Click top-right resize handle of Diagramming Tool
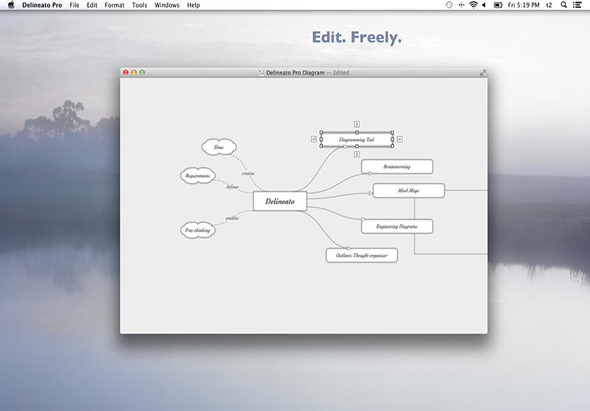The height and width of the screenshot is (411, 590). (392, 132)
